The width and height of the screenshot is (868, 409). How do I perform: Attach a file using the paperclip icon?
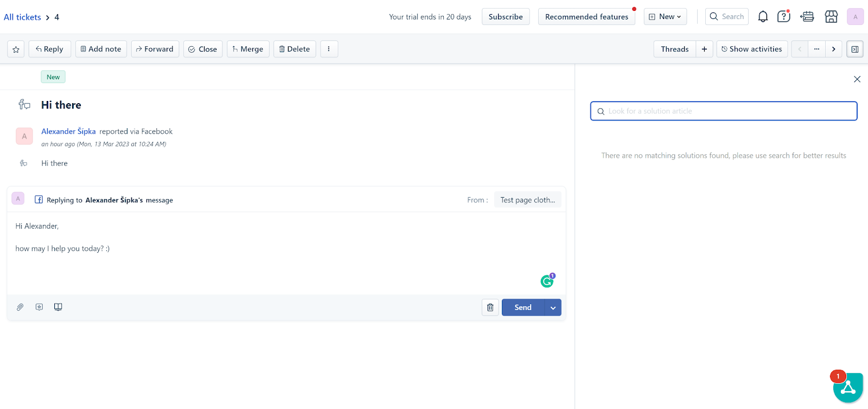(20, 307)
